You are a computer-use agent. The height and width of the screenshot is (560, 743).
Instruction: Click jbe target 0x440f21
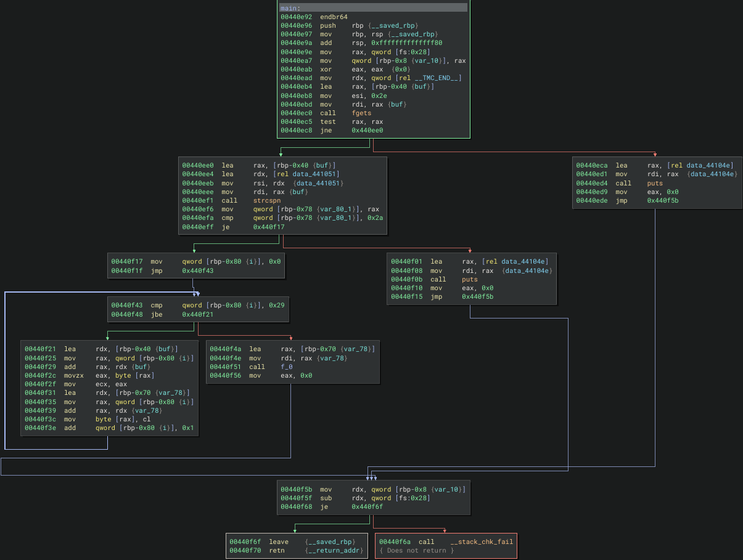pos(197,314)
